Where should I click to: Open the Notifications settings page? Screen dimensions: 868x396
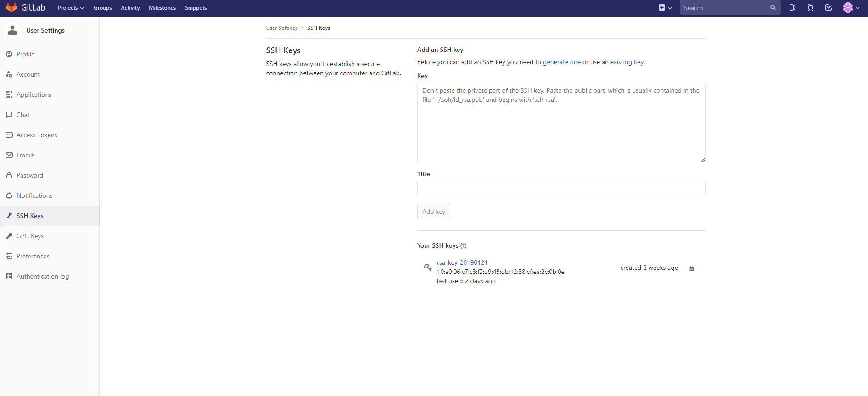[x=50, y=195]
